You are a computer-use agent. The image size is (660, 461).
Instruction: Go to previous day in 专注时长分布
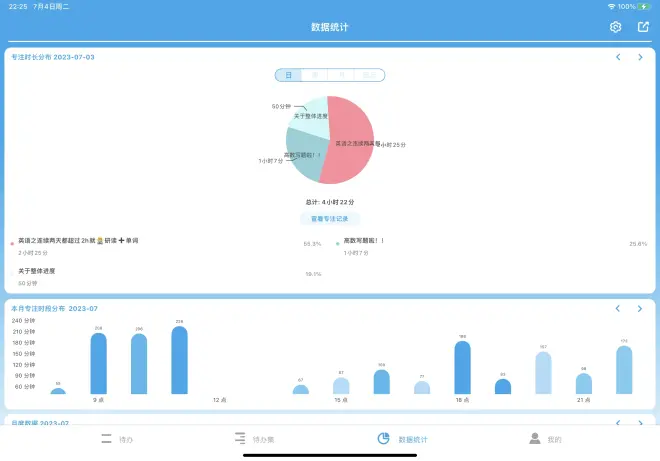(618, 57)
